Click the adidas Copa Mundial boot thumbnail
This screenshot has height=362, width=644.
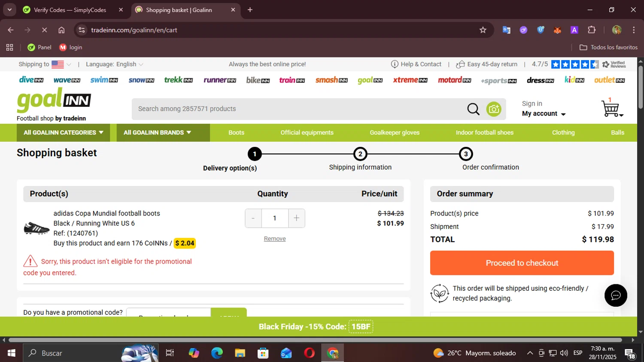click(36, 228)
